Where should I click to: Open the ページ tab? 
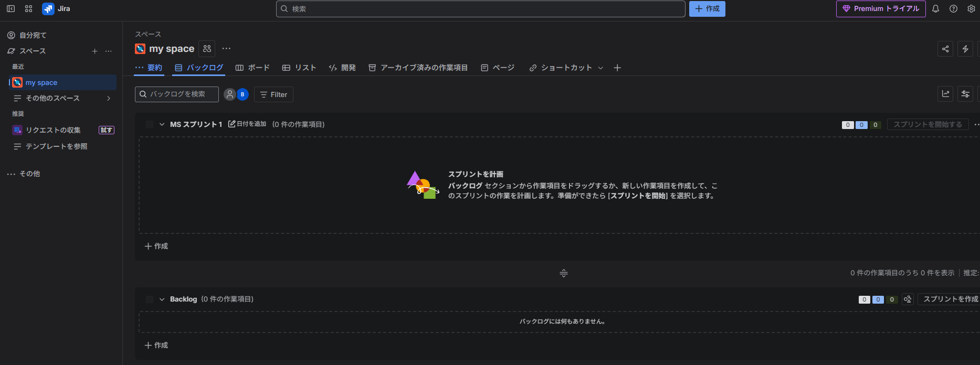pos(498,68)
